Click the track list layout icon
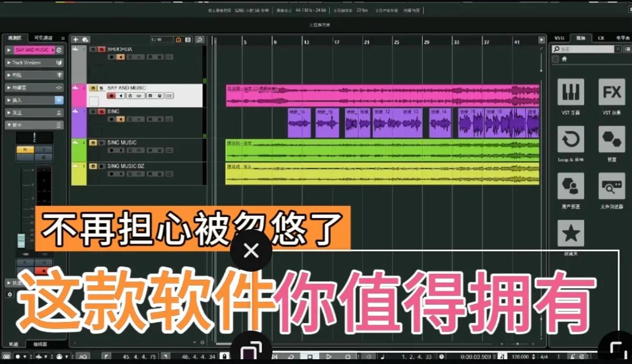 [x=188, y=39]
